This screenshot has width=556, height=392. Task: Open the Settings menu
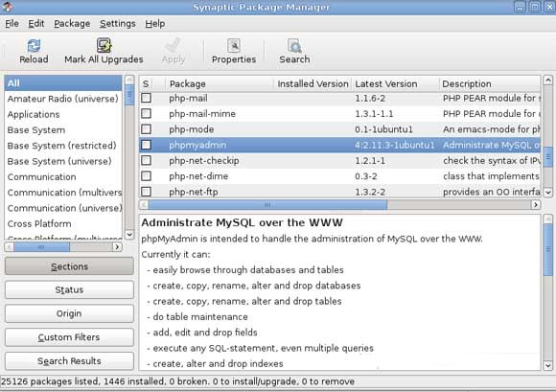tap(117, 24)
